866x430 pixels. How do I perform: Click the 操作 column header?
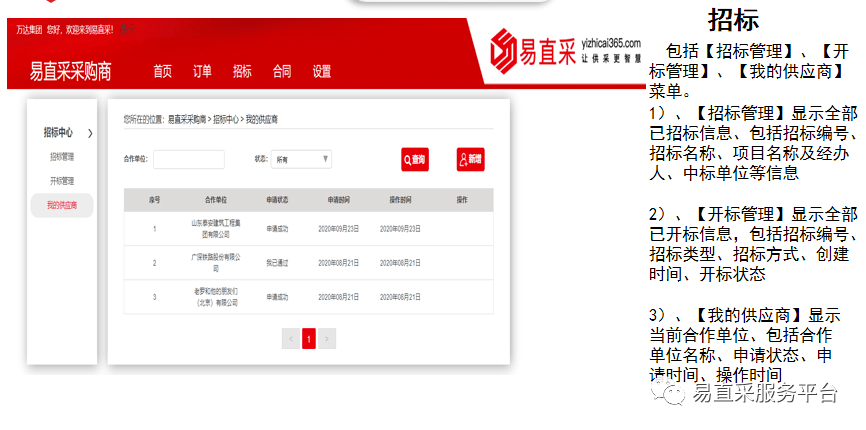pos(462,200)
